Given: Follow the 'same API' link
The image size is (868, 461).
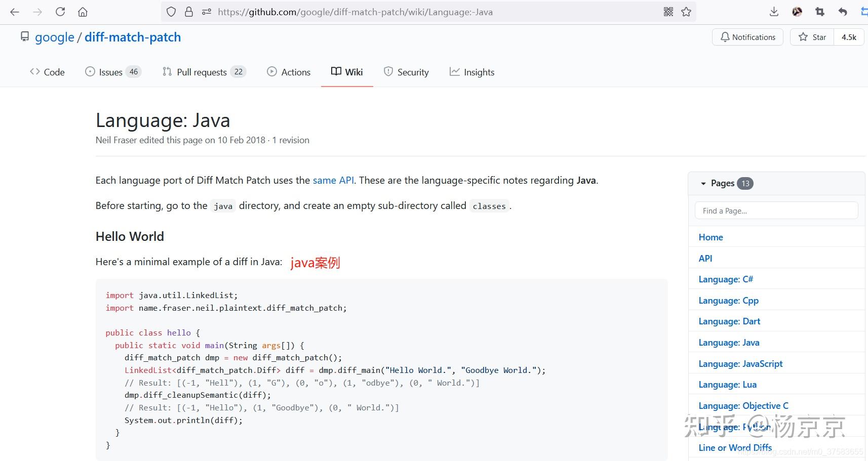Looking at the screenshot, I should (333, 180).
